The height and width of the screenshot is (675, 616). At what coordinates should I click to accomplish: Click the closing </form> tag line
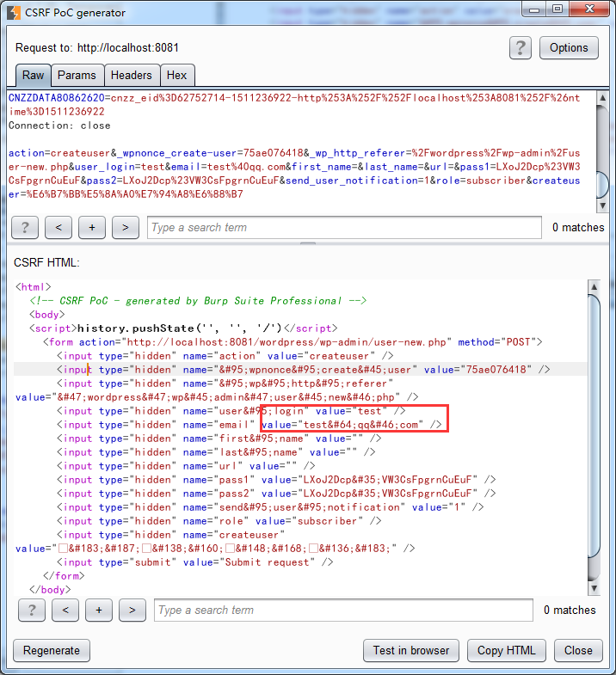coord(64,576)
